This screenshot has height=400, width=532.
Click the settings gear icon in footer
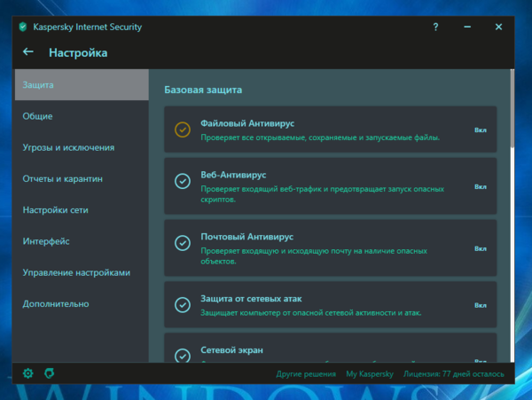27,373
